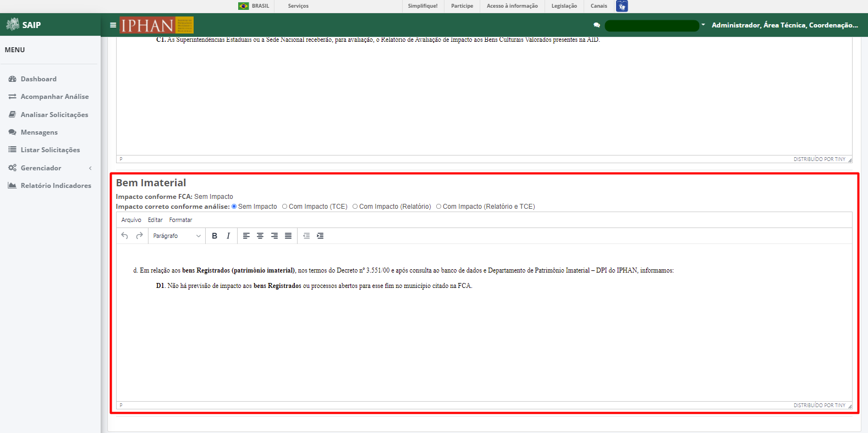868x433 pixels.
Task: Open Mensagens in sidebar
Action: [x=39, y=132]
